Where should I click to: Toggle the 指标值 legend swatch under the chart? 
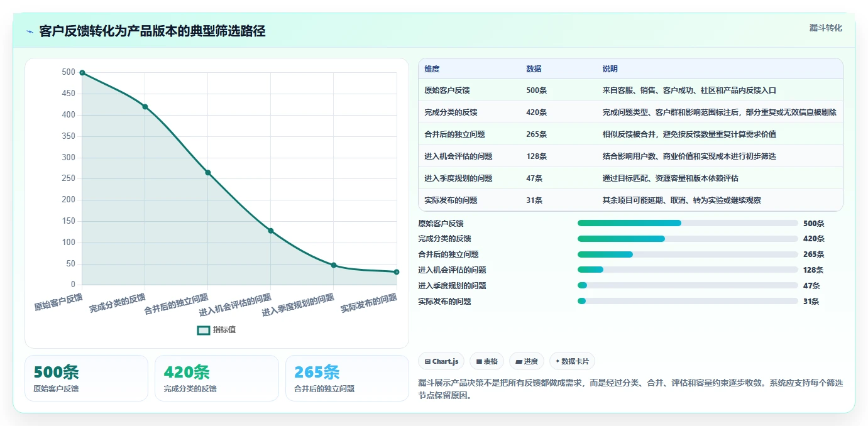tap(204, 330)
